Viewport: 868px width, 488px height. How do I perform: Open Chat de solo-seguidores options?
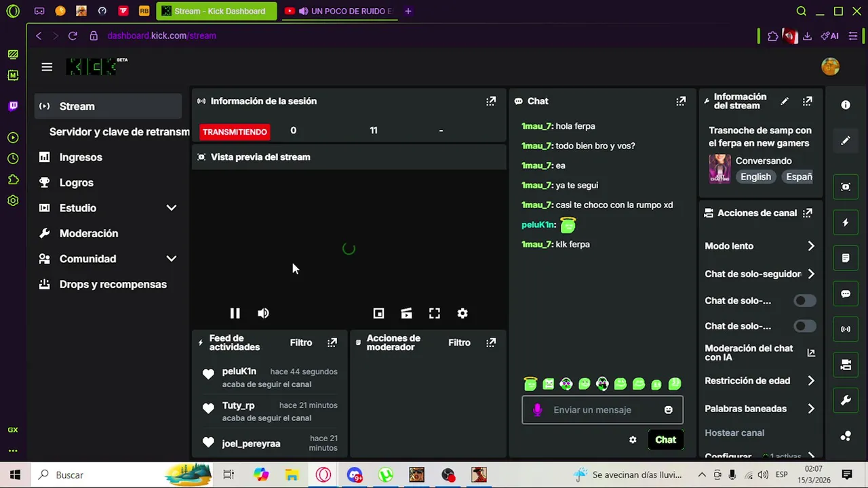coord(759,274)
